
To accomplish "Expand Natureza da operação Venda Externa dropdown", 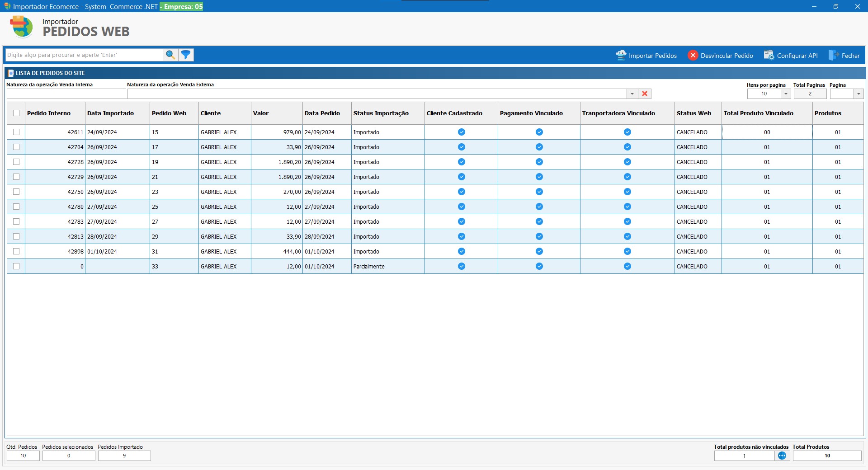I will click(632, 94).
